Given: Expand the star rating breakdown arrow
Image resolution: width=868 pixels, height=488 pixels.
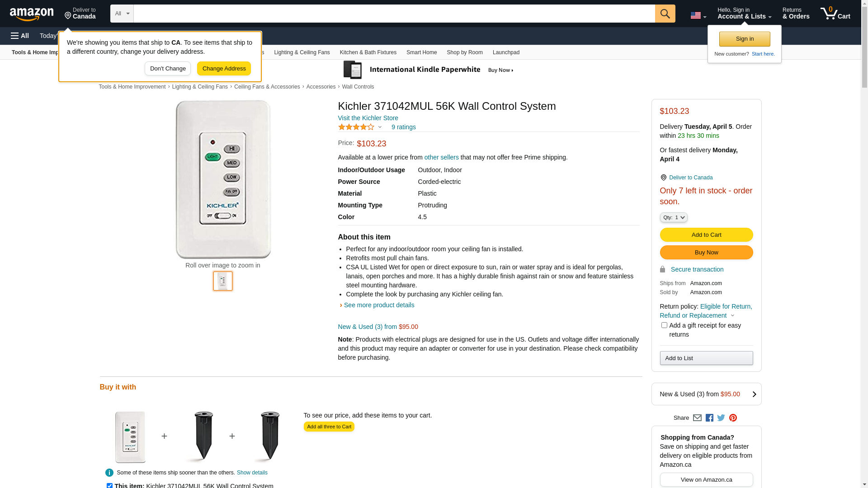Looking at the screenshot, I should pyautogui.click(x=380, y=127).
